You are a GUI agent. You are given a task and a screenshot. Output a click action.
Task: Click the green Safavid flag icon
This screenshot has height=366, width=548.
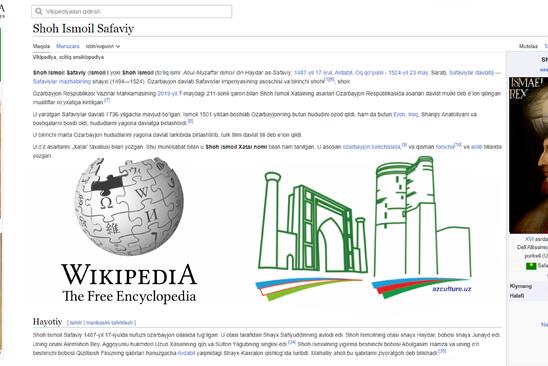[531, 266]
